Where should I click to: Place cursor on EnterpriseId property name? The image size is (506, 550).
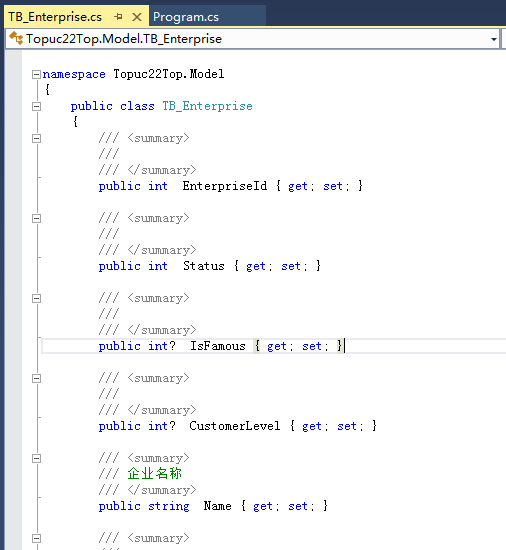pos(225,186)
